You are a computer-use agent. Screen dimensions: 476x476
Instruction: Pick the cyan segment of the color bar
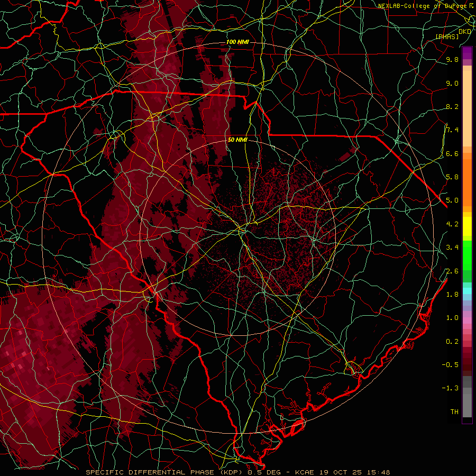[x=467, y=290]
